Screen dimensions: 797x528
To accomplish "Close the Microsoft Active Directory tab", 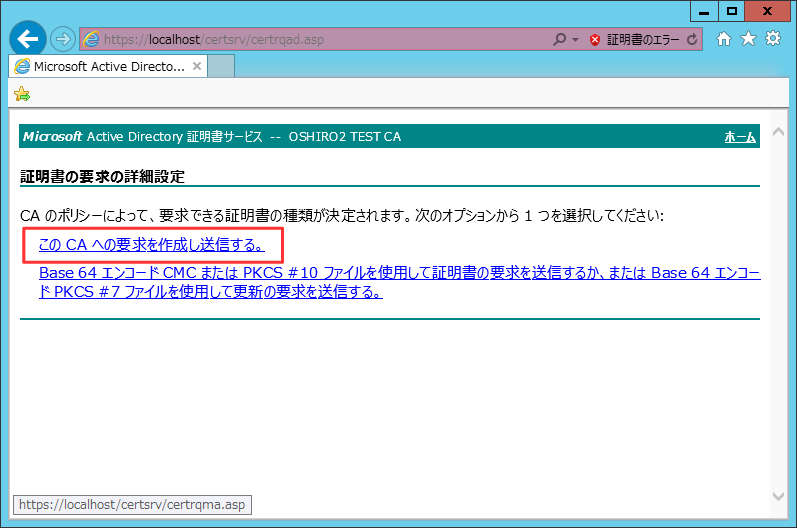I will (x=197, y=66).
